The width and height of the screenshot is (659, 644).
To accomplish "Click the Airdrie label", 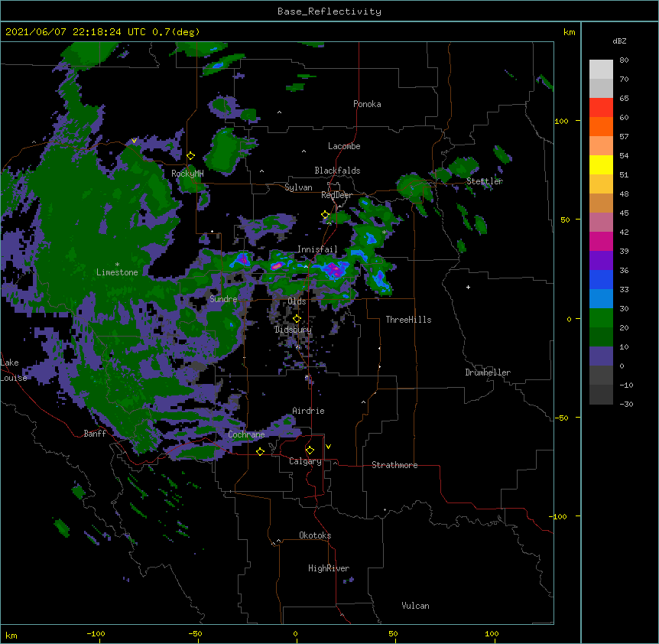I will coord(308,411).
